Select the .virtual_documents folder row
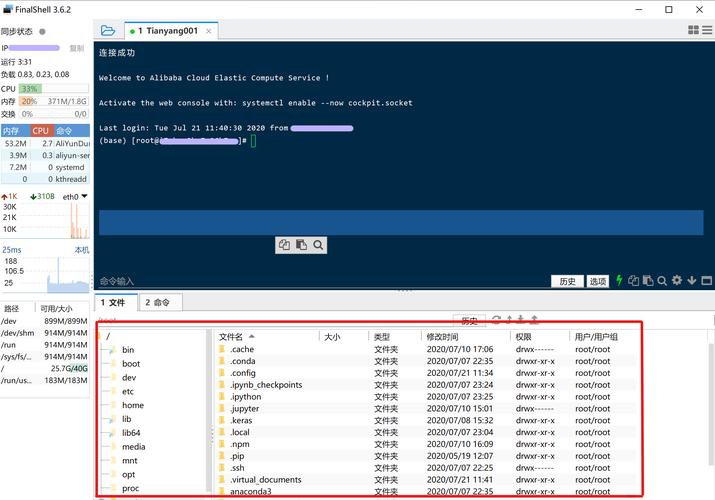Viewport: 715px width, 500px height. (427, 479)
